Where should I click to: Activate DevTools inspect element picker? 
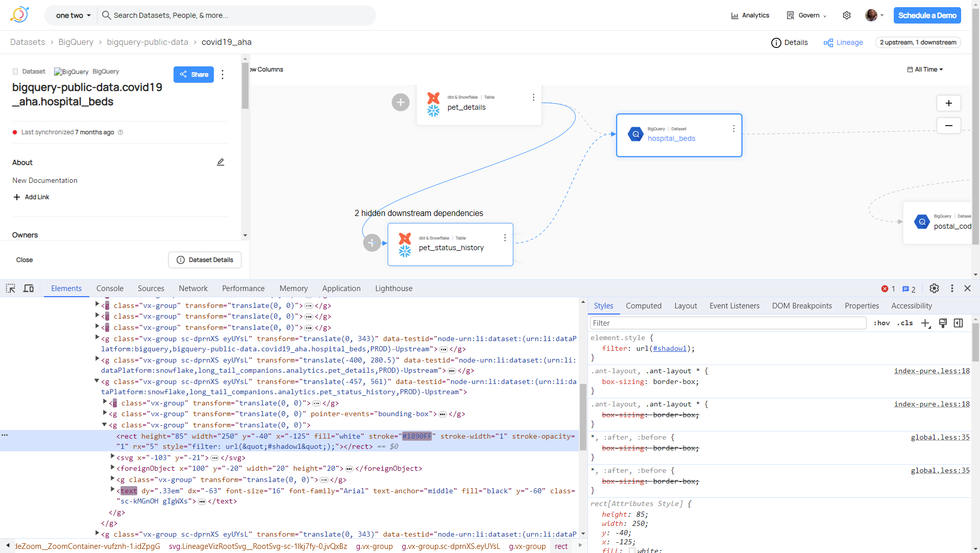tap(11, 288)
